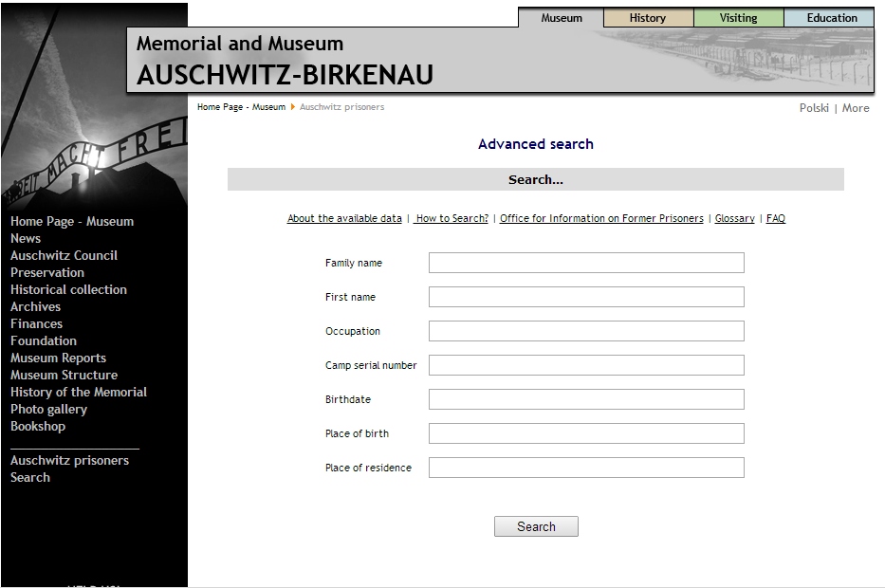
Task: Select the Place of birth field
Action: click(x=586, y=433)
